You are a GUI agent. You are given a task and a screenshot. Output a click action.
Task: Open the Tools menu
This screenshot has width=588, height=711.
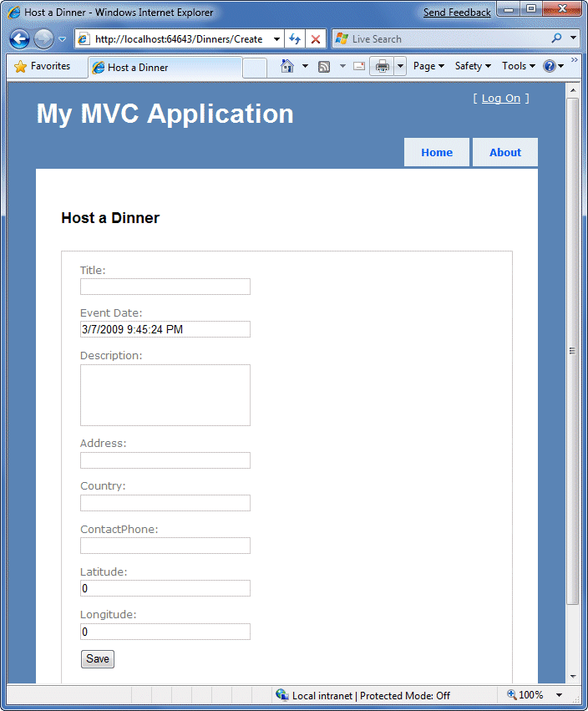pyautogui.click(x=519, y=66)
